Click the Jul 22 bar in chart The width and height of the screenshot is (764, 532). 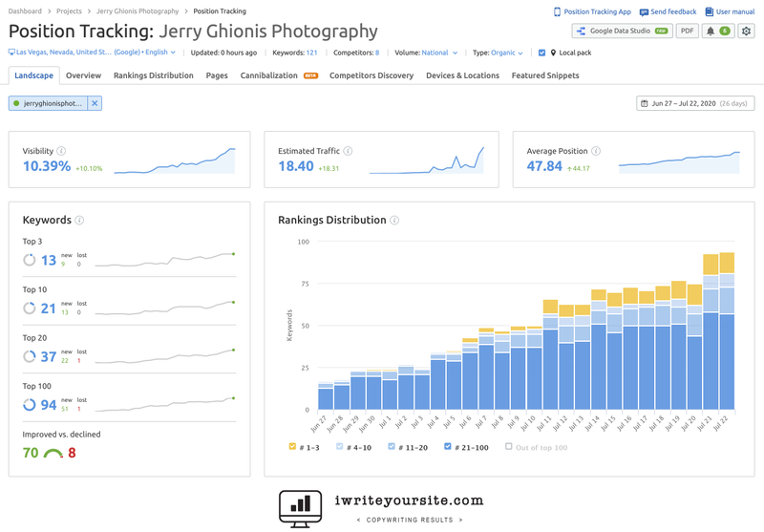[727, 330]
